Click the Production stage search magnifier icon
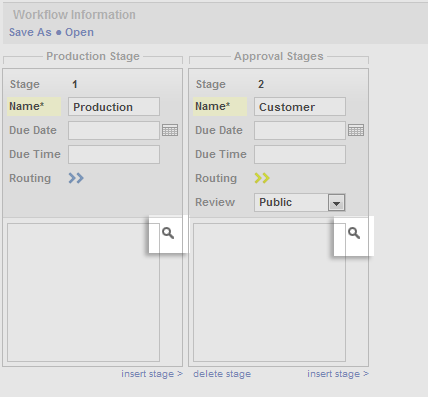The height and width of the screenshot is (397, 428). (x=168, y=233)
